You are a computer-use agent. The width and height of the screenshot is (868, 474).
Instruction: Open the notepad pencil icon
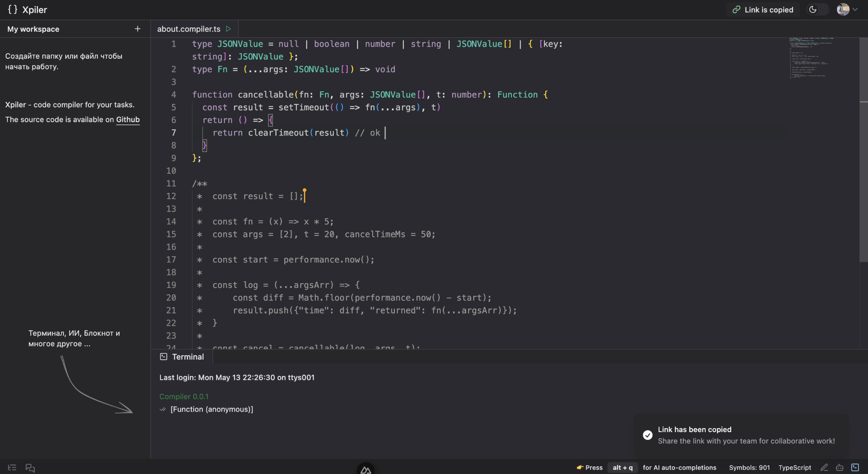coord(824,467)
